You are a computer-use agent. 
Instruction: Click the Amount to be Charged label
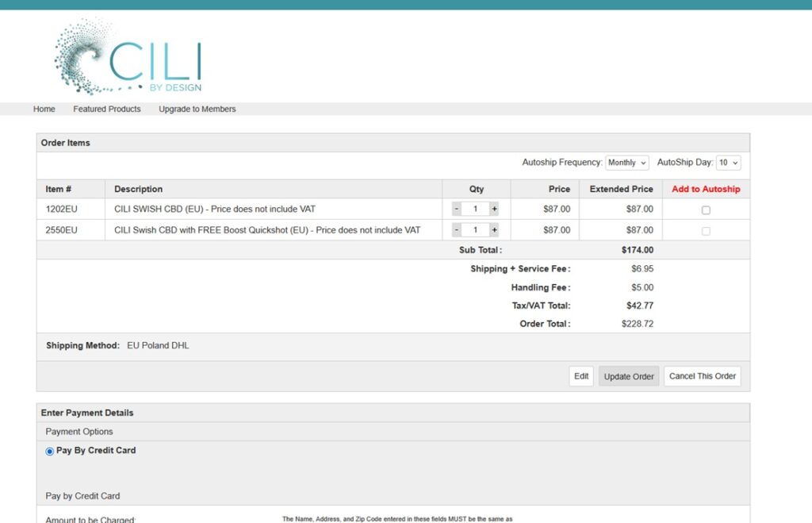[x=90, y=519]
